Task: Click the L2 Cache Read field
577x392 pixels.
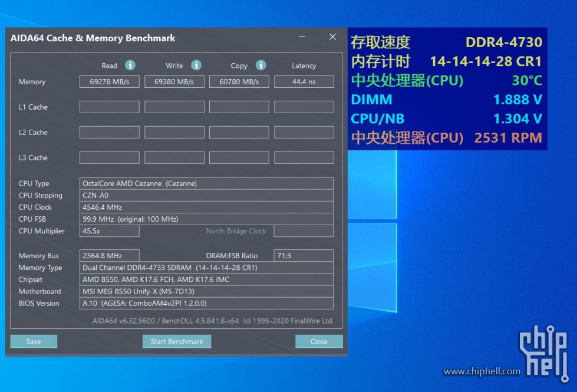Action: pos(110,132)
